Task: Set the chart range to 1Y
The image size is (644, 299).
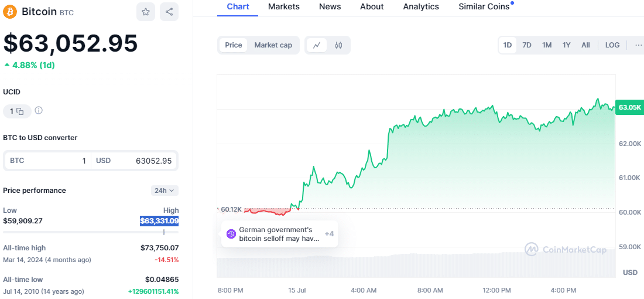Action: pos(566,45)
